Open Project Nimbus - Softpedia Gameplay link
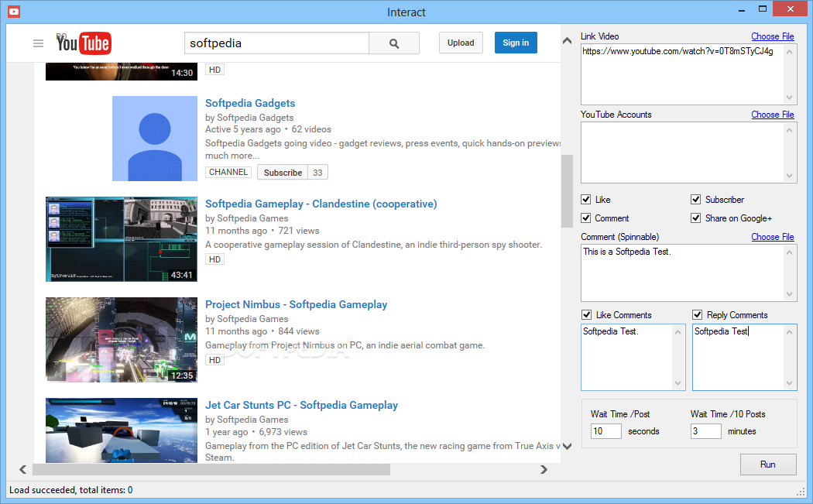This screenshot has width=813, height=504. (x=296, y=304)
